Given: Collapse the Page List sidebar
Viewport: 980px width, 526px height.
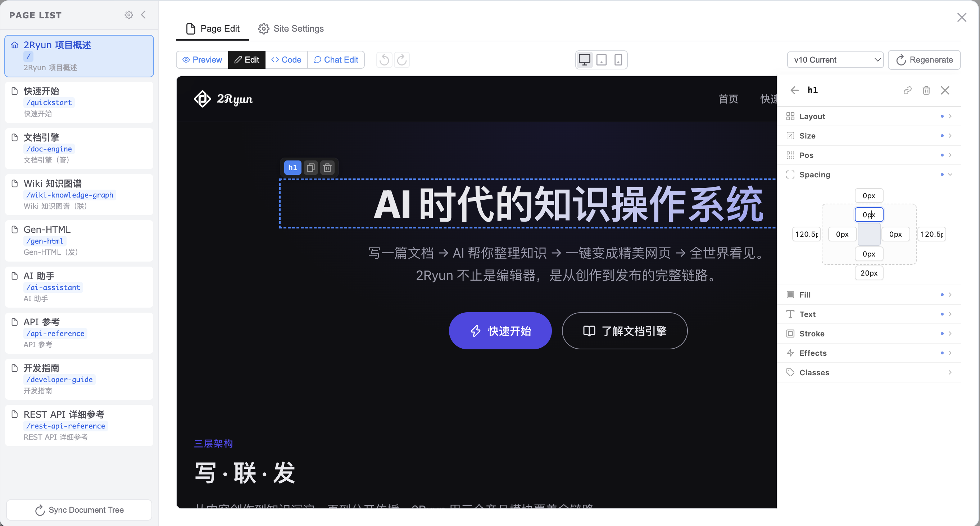Looking at the screenshot, I should click(144, 15).
